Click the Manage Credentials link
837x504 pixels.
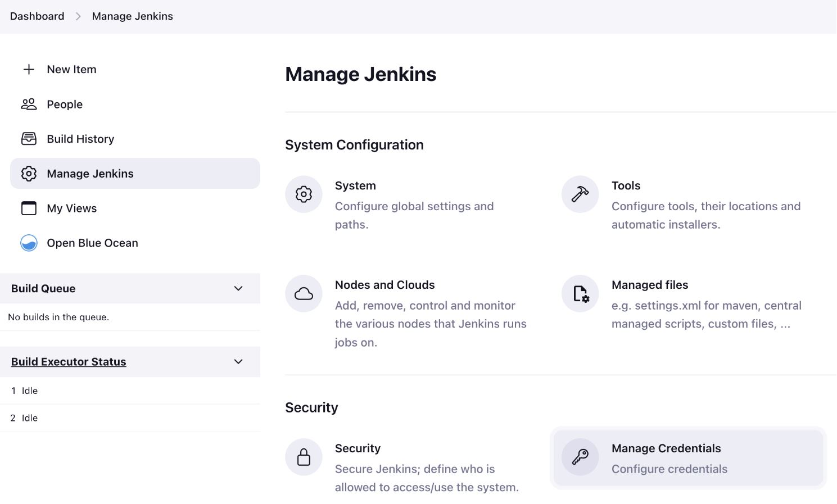tap(666, 448)
